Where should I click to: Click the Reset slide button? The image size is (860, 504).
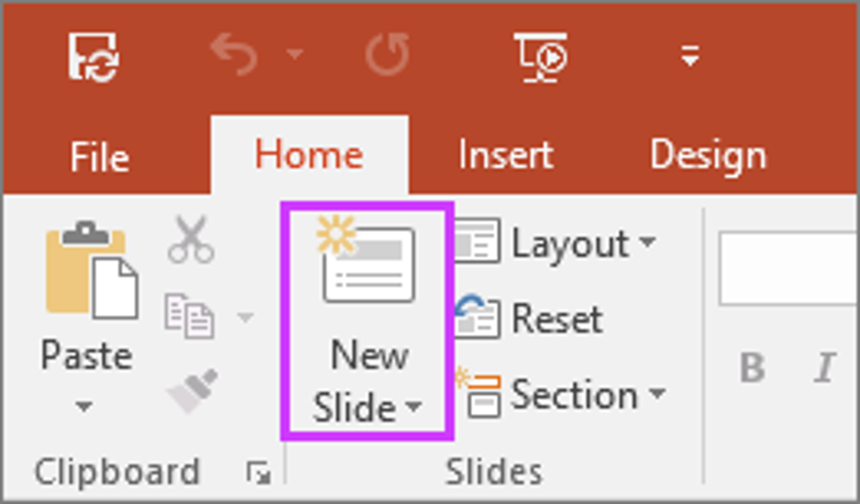coord(529,319)
